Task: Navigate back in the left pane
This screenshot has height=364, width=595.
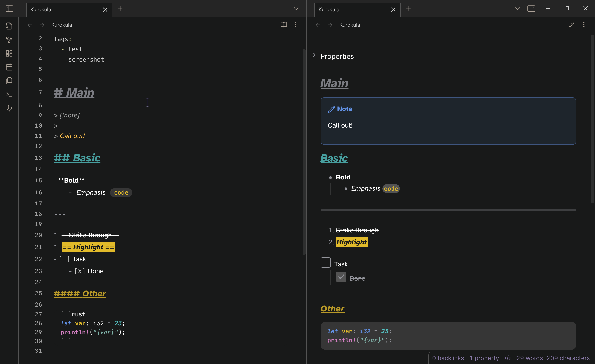Action: 30,25
